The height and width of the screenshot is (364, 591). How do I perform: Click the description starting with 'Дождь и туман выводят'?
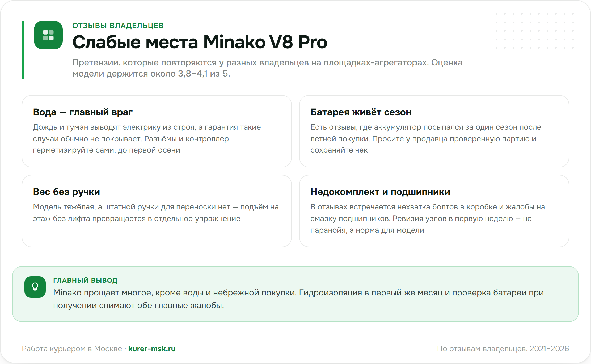[147, 138]
